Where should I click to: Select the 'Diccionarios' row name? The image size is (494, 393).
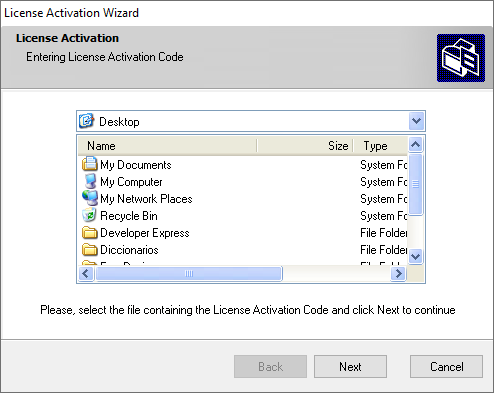point(129,250)
